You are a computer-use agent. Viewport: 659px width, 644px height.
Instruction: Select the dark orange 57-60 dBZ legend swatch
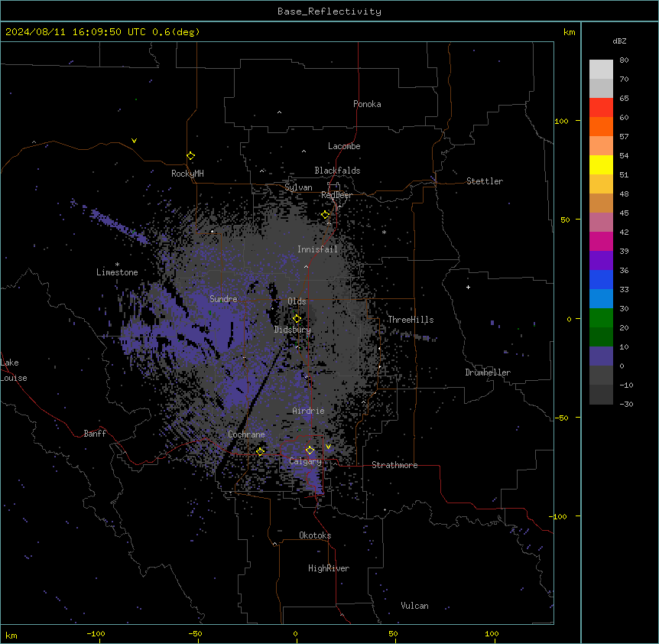pyautogui.click(x=601, y=126)
